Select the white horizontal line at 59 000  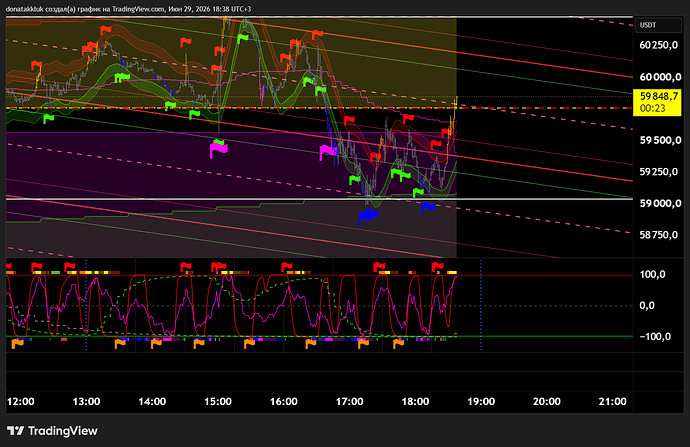pyautogui.click(x=319, y=199)
